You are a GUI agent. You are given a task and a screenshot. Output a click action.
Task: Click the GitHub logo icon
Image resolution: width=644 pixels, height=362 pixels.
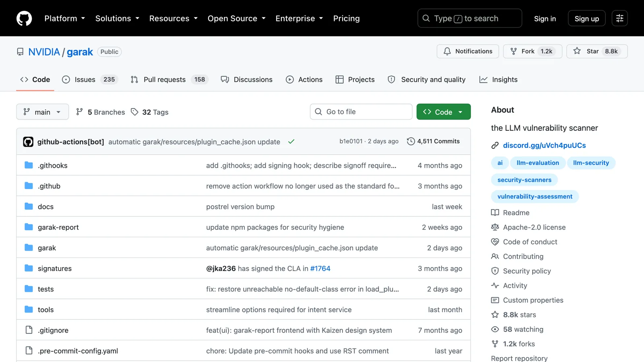click(x=24, y=19)
